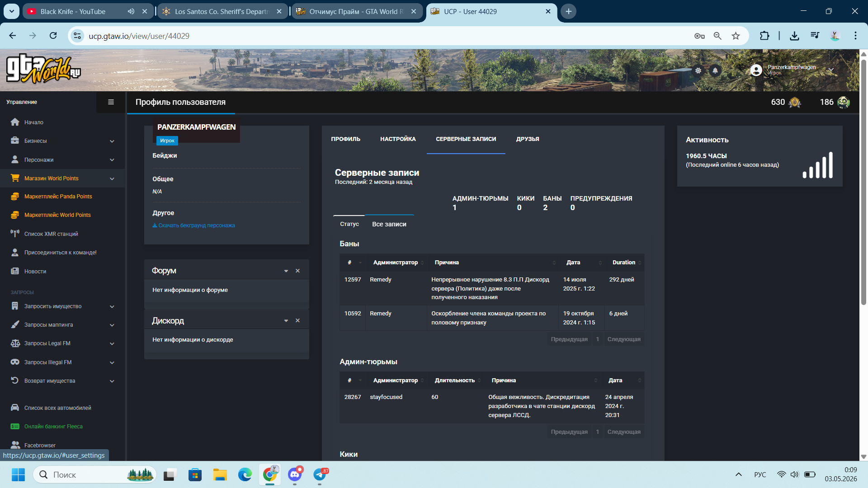Viewport: 868px width, 488px height.
Task: Expand the Запросы Legal FM chevron
Action: 112,343
